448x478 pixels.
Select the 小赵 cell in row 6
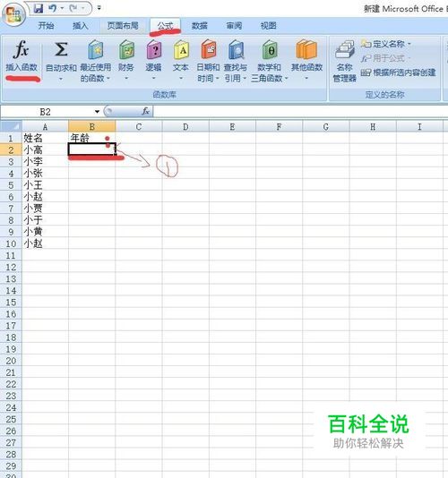tap(45, 197)
